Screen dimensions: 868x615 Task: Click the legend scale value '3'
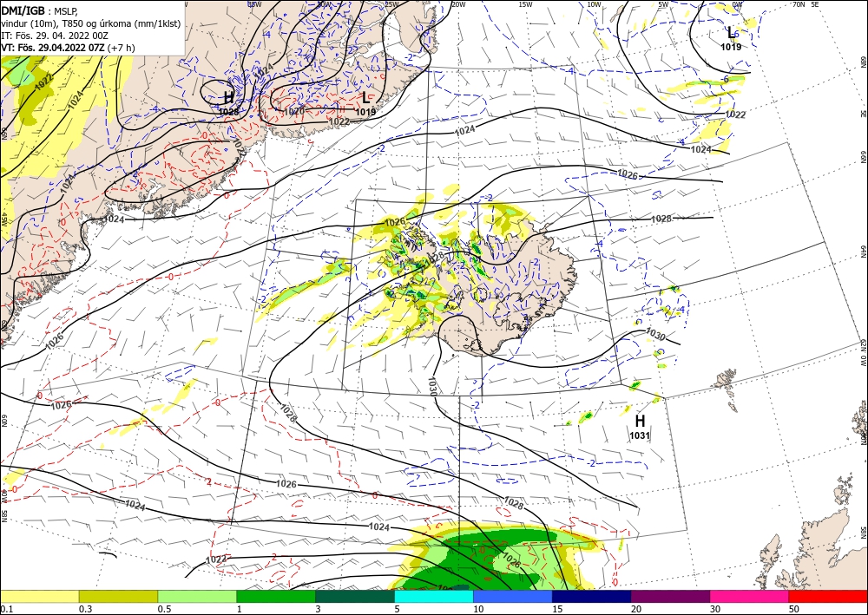point(318,609)
